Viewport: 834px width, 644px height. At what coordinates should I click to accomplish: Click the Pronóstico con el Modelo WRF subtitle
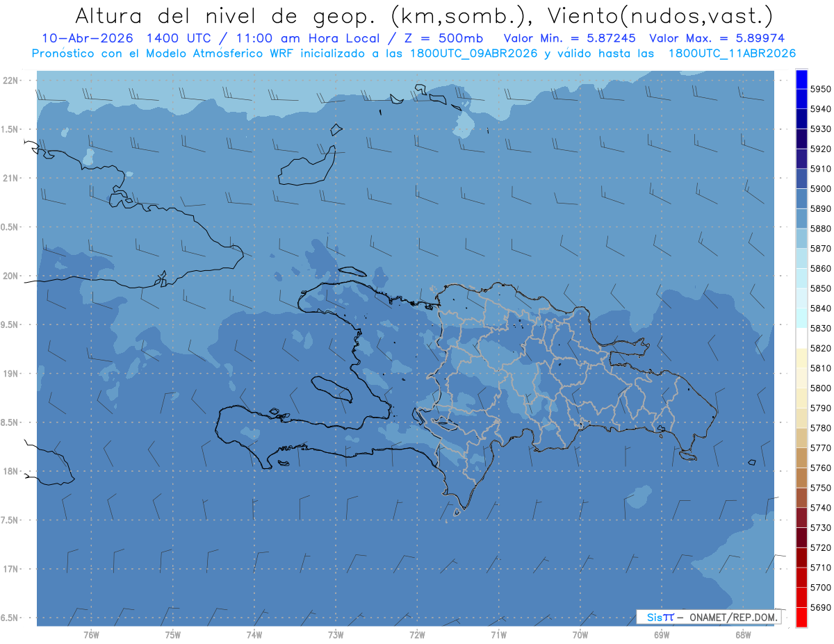pos(414,53)
